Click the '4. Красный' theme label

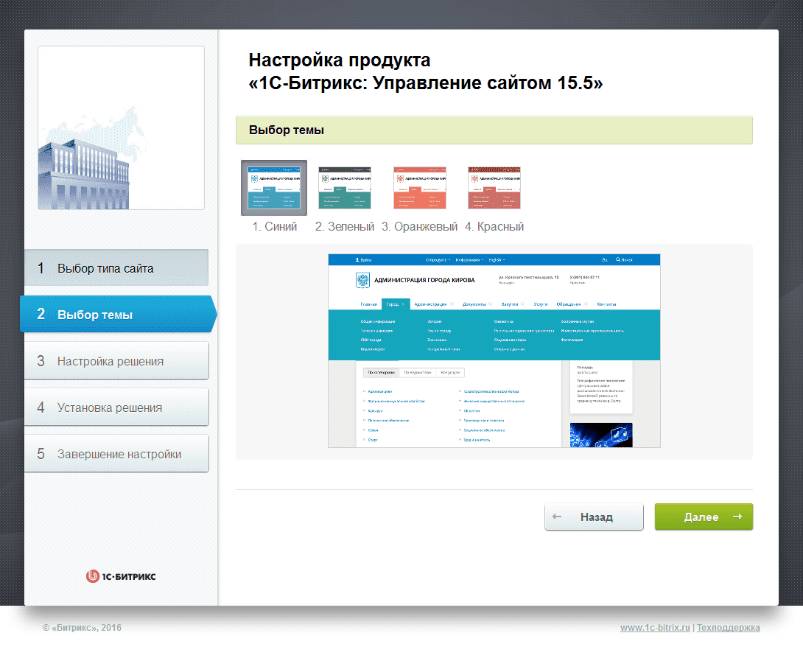click(x=494, y=226)
